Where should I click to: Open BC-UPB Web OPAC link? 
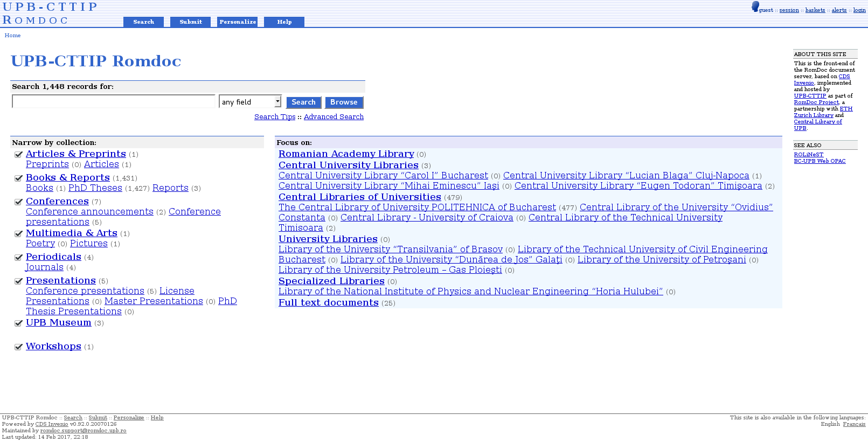pyautogui.click(x=820, y=161)
